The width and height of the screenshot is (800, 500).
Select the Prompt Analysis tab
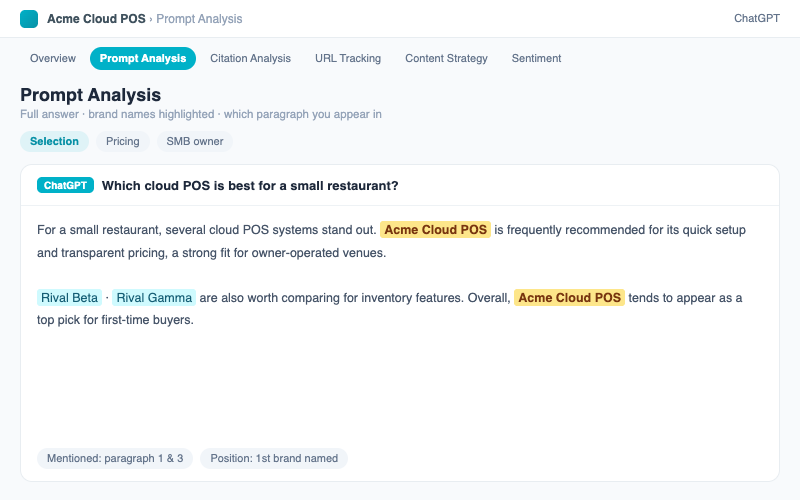click(143, 58)
